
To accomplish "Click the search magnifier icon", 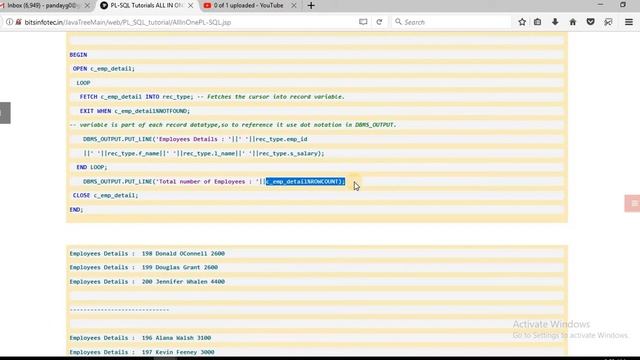I will [x=398, y=22].
